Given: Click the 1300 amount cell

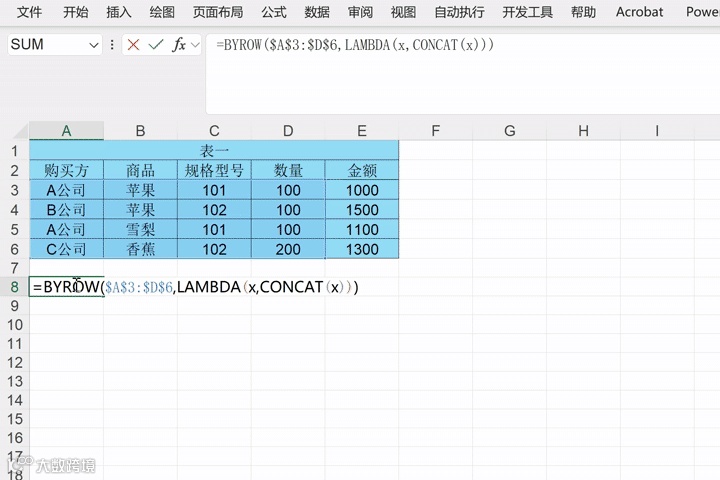Looking at the screenshot, I should (x=362, y=249).
